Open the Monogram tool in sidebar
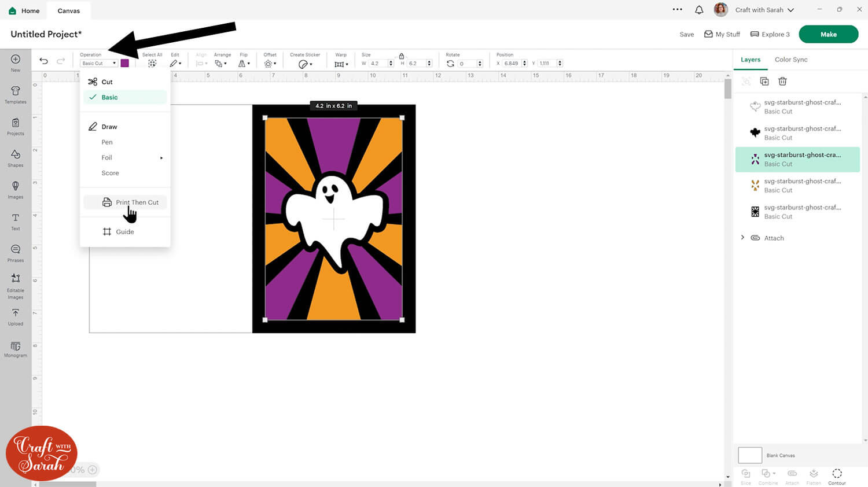The image size is (868, 487). [x=16, y=349]
